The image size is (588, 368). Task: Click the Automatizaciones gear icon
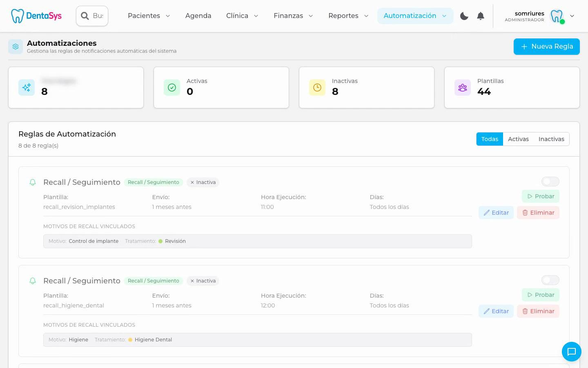[16, 47]
